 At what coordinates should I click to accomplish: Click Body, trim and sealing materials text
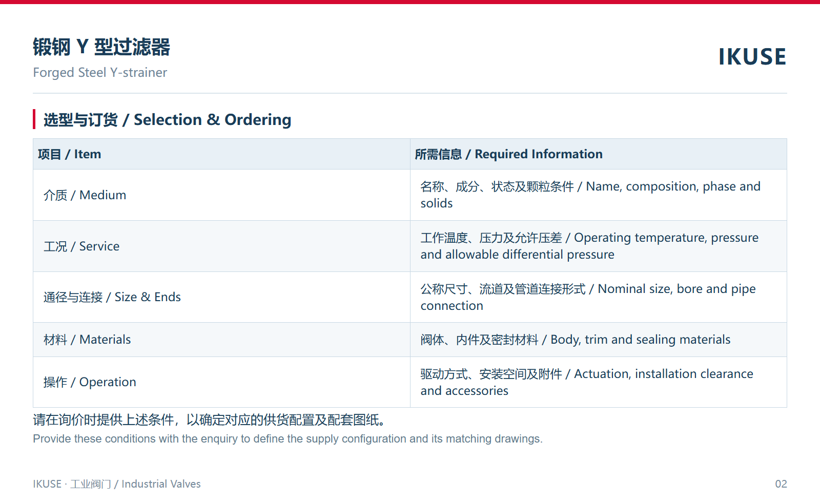coord(576,340)
